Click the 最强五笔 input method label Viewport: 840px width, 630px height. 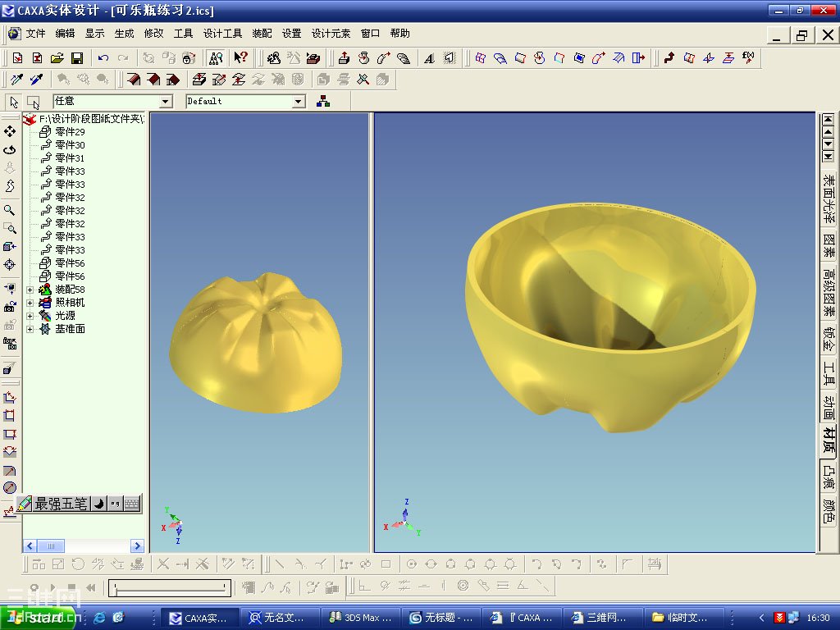[x=60, y=504]
